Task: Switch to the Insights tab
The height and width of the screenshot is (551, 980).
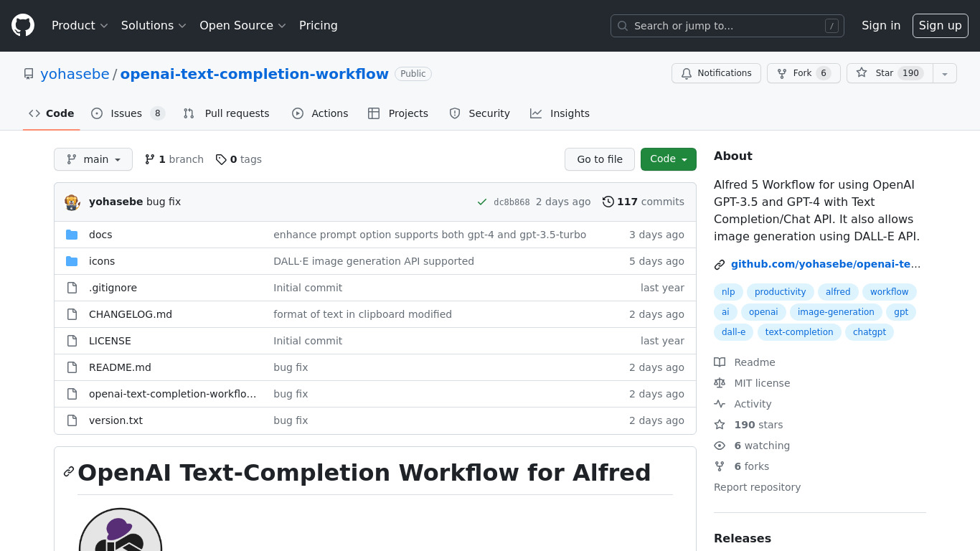Action: 560,113
